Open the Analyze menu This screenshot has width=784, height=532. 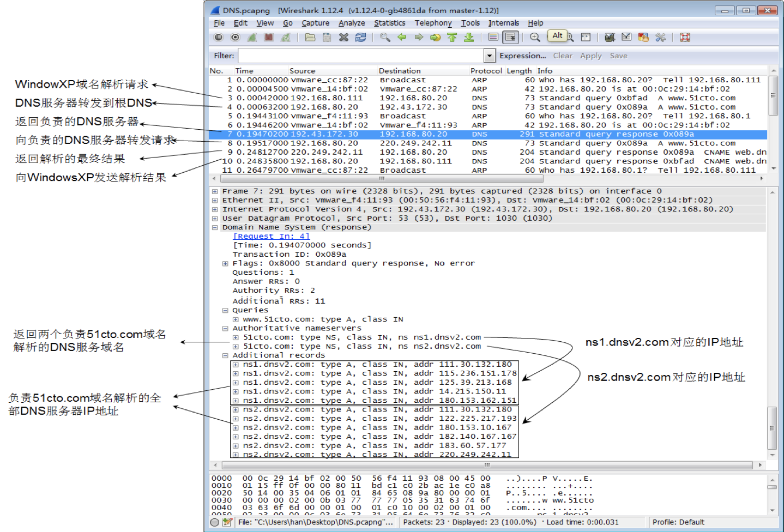click(352, 23)
